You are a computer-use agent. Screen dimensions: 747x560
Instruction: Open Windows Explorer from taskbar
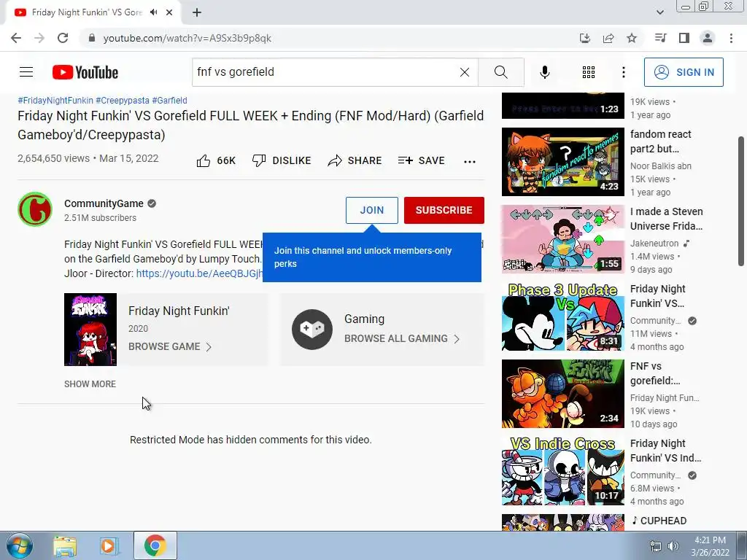(x=65, y=545)
